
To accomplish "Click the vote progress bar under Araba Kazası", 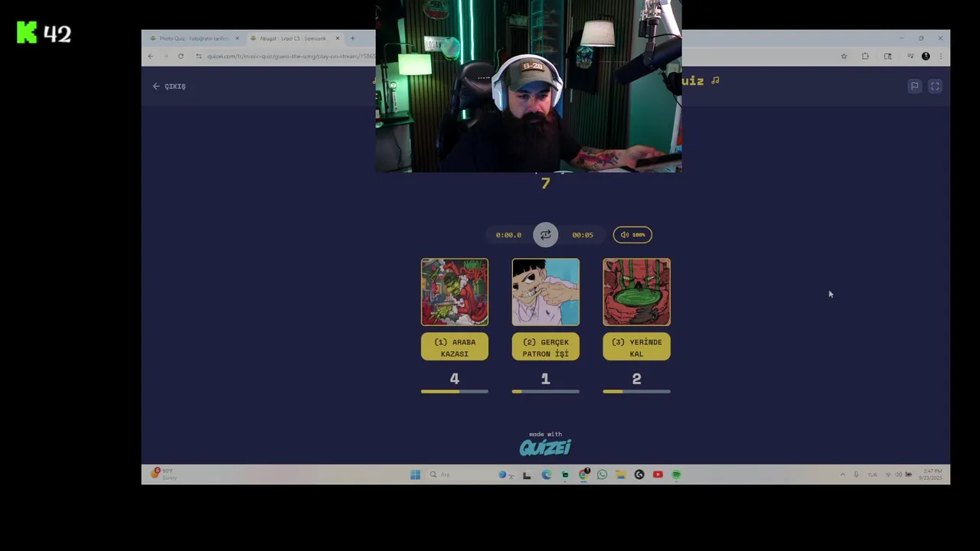I will coord(454,392).
